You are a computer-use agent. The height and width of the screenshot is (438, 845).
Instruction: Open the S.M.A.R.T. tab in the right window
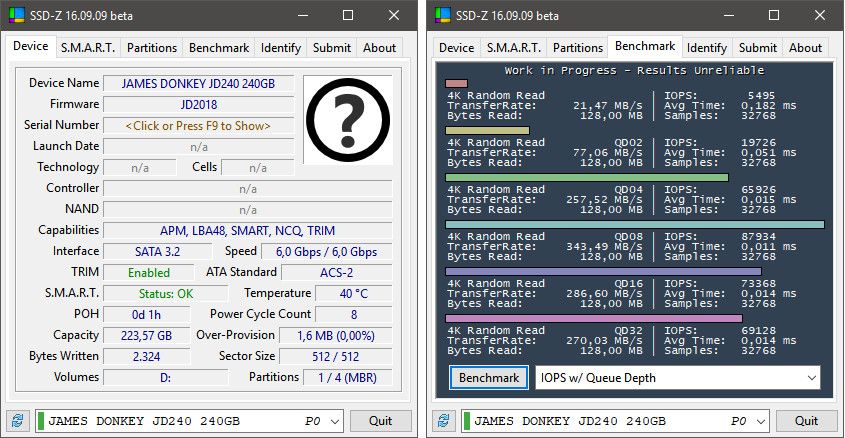(514, 48)
